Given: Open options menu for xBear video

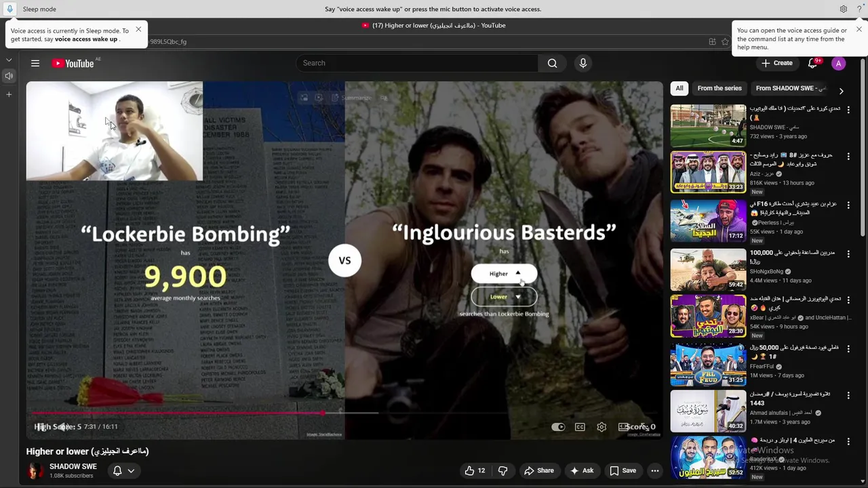Looking at the screenshot, I should (848, 300).
